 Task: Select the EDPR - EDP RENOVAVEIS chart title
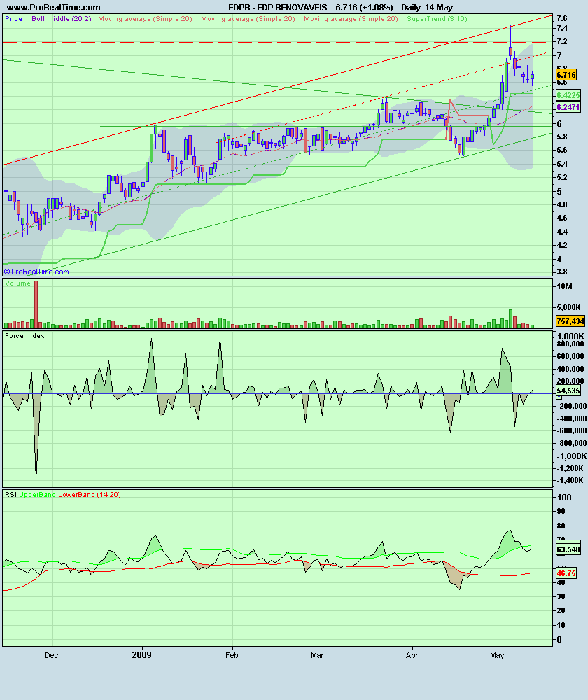(278, 8)
